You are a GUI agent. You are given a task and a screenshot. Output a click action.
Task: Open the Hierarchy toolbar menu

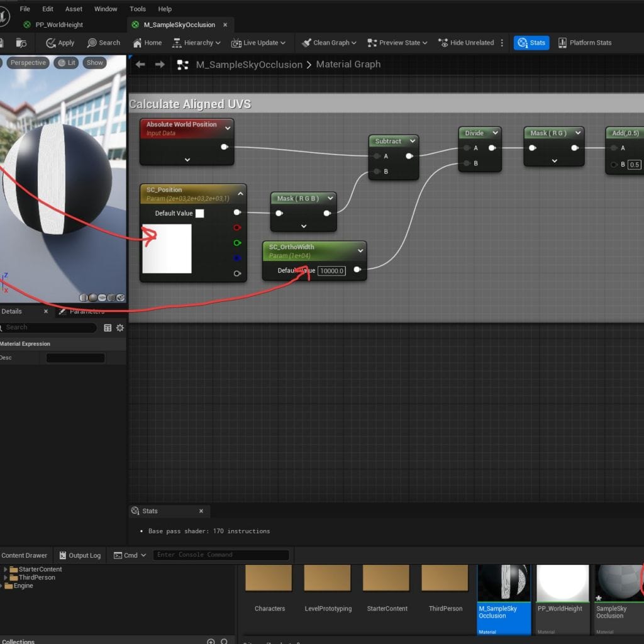[x=197, y=43]
